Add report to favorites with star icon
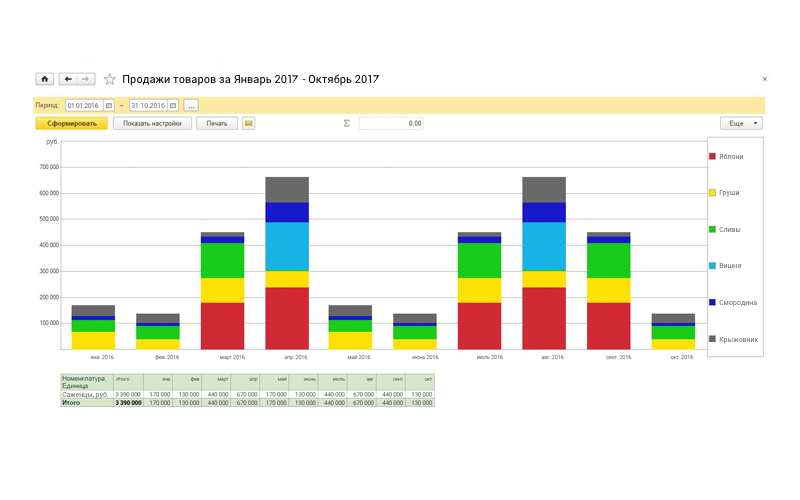This screenshot has height=500, width=800. (110, 79)
